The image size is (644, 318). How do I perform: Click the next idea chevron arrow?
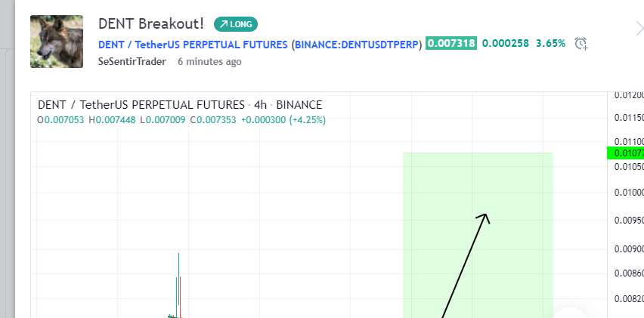[x=637, y=29]
